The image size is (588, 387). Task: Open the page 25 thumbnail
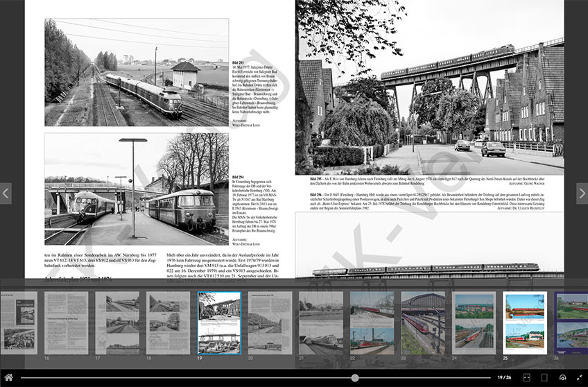(x=525, y=323)
